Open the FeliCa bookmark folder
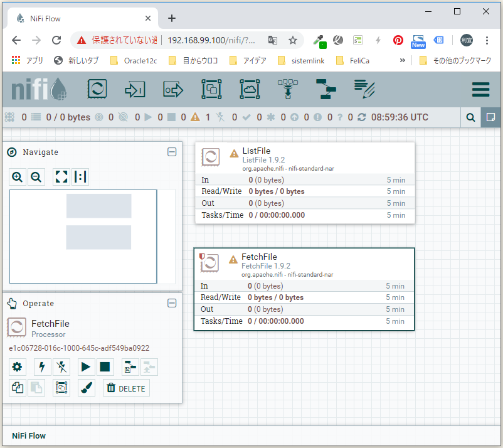503x448 pixels. coord(352,61)
